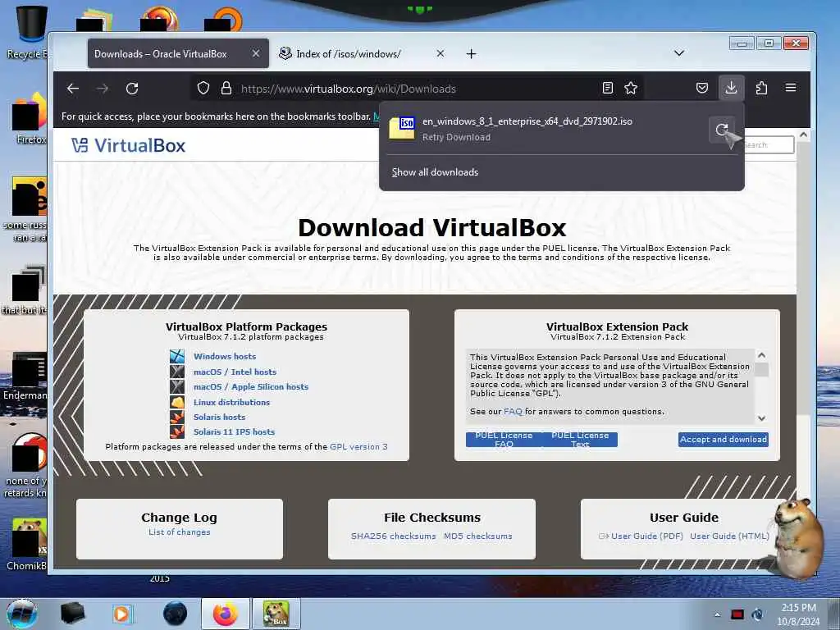Open MD5 checksums link
The image size is (840, 630).
(478, 536)
